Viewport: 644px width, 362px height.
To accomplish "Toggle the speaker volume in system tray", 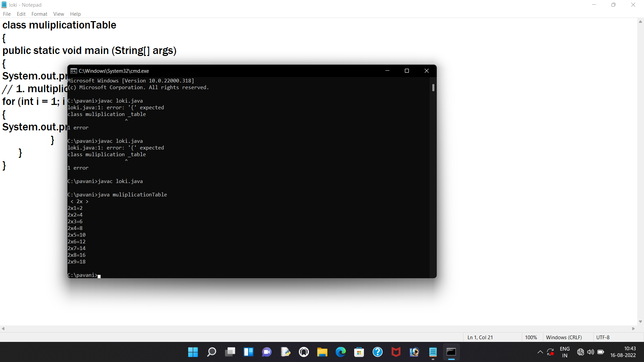I will pyautogui.click(x=591, y=352).
